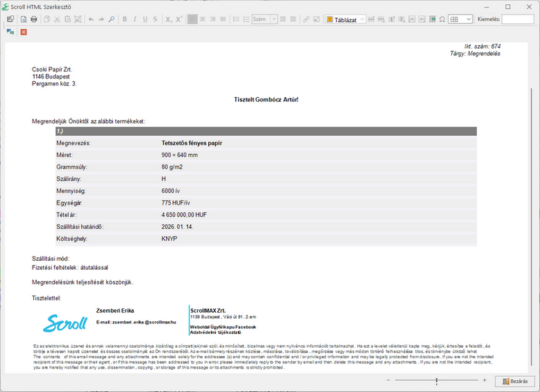Click the insert special character Omega icon
Screen dimensions: 540x392
click(442, 19)
